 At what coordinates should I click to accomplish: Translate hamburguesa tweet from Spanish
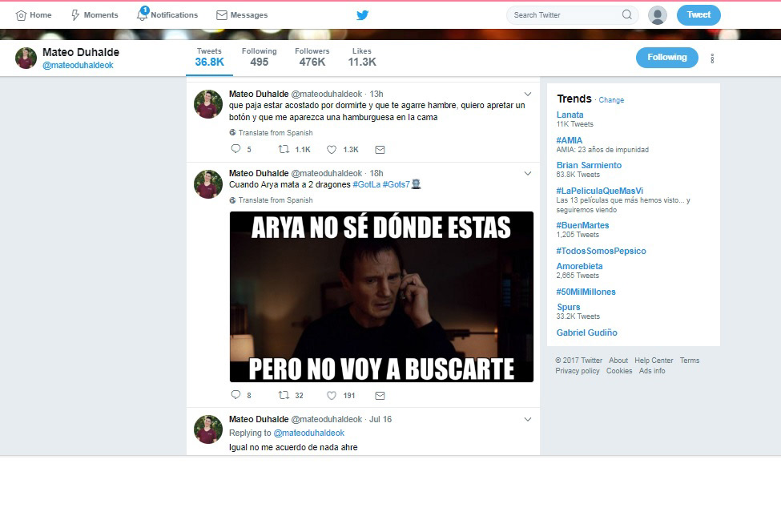tap(276, 132)
